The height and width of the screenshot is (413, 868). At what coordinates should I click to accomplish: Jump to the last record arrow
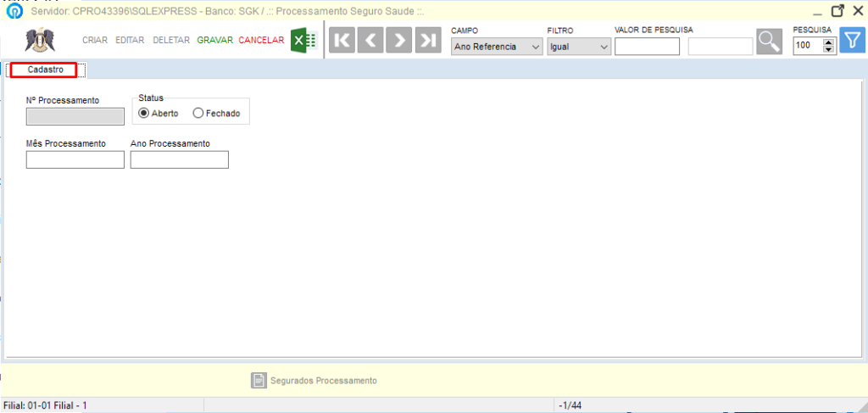(x=428, y=41)
